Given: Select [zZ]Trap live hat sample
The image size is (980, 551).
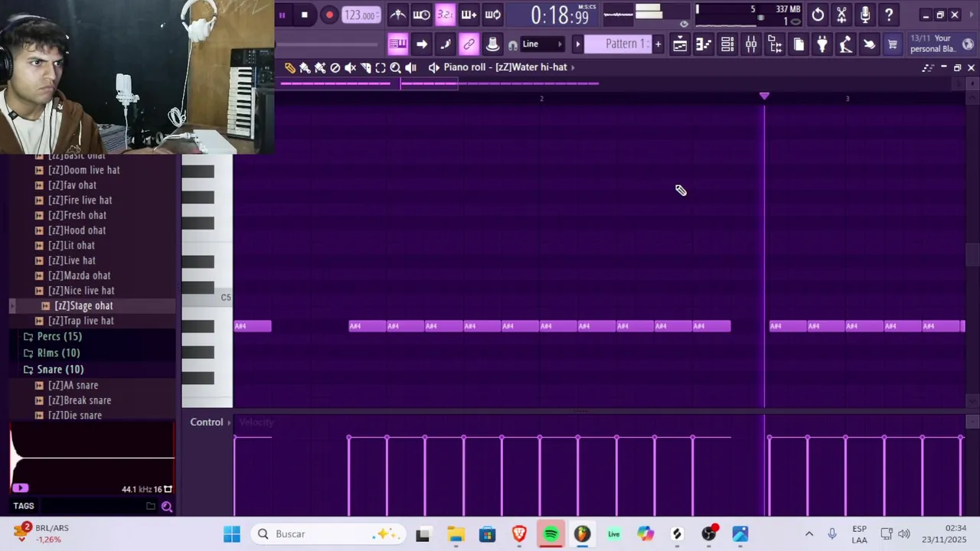Looking at the screenshot, I should 80,321.
